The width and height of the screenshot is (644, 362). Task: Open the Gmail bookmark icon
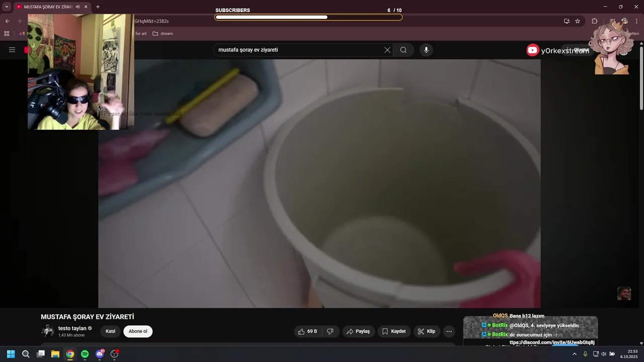(x=22, y=34)
